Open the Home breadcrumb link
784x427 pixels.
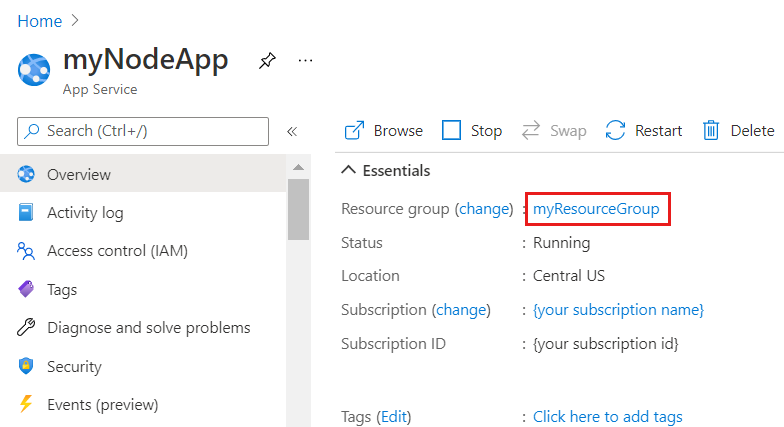(40, 21)
